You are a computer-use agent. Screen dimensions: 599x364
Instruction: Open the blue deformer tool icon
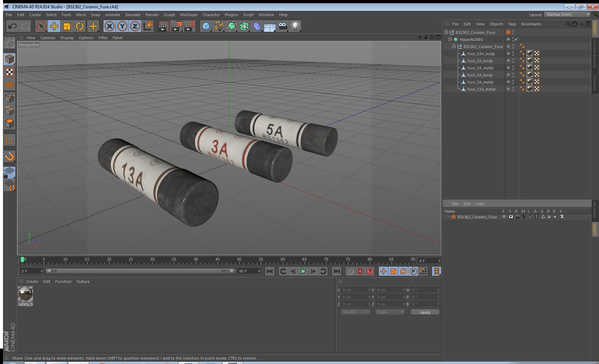(x=257, y=26)
